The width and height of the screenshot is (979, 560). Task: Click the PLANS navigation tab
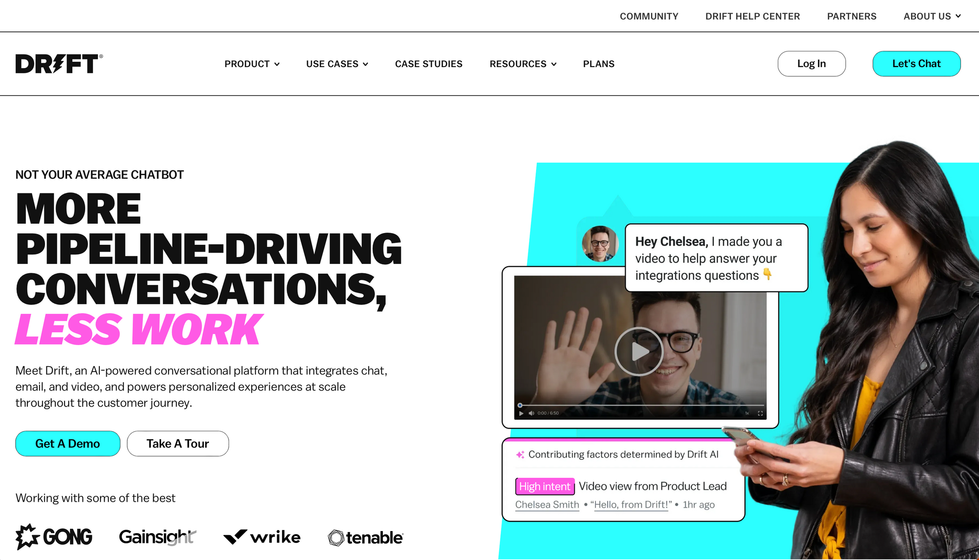599,63
